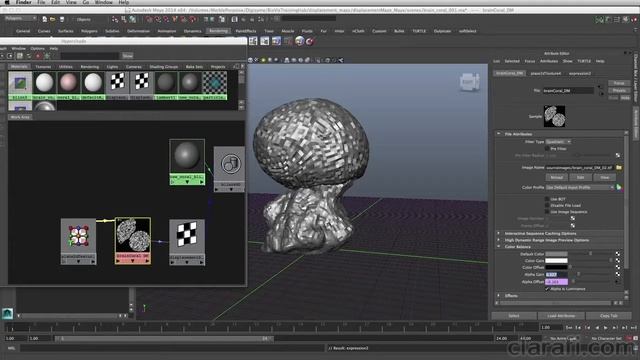
Task: Select the brainCoral_DM file node in work area
Action: 133,240
